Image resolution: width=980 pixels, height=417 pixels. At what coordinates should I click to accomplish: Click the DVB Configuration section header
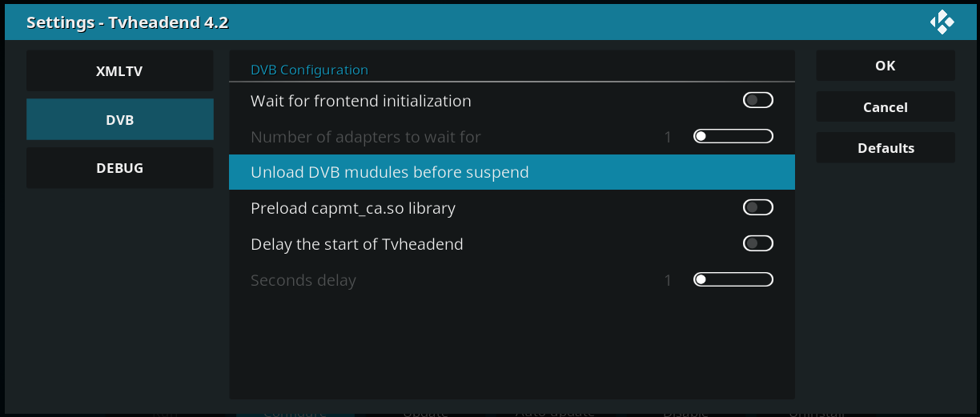pos(309,70)
